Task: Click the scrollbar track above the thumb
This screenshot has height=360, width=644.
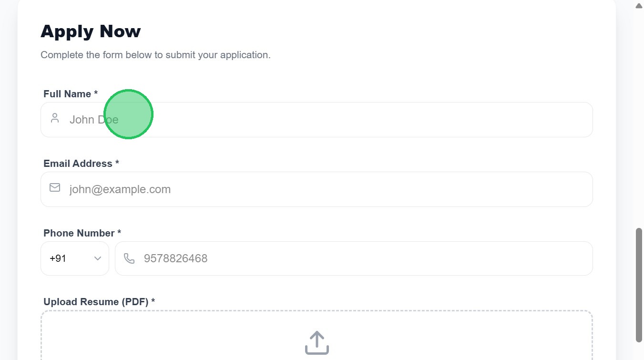Action: [x=639, y=119]
